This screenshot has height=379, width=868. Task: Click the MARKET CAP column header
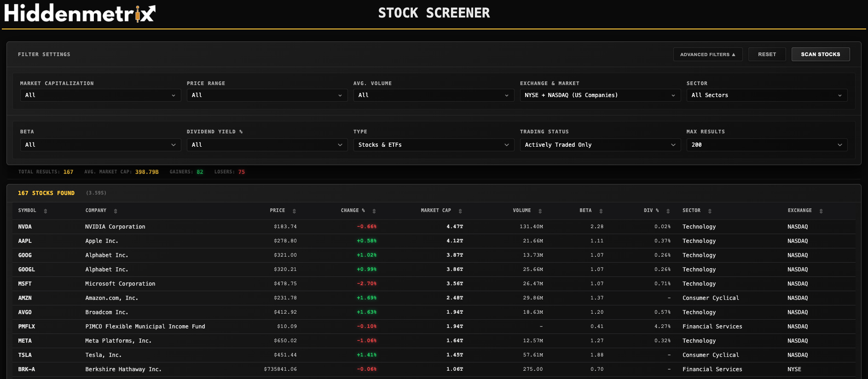[436, 211]
